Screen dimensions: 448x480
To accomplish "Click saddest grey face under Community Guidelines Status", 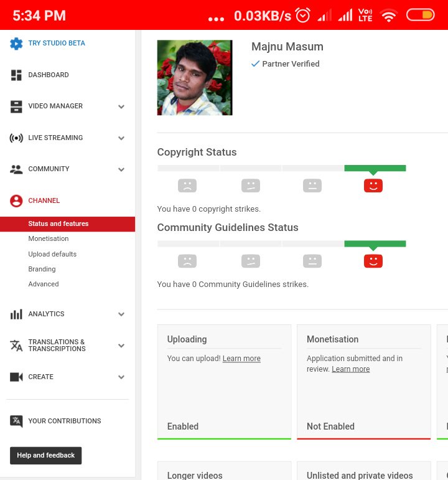I will click(x=187, y=261).
